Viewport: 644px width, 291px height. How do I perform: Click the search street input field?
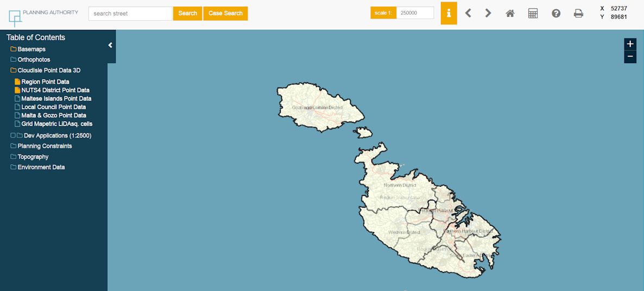[x=130, y=14]
